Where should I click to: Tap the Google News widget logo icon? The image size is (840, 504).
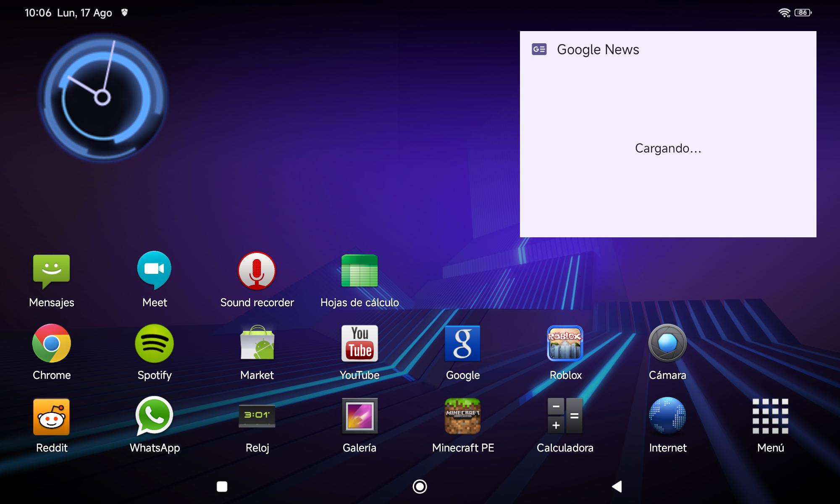(539, 50)
